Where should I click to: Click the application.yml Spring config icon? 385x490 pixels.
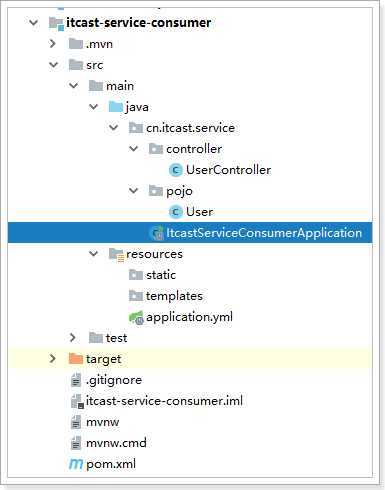[x=136, y=317]
